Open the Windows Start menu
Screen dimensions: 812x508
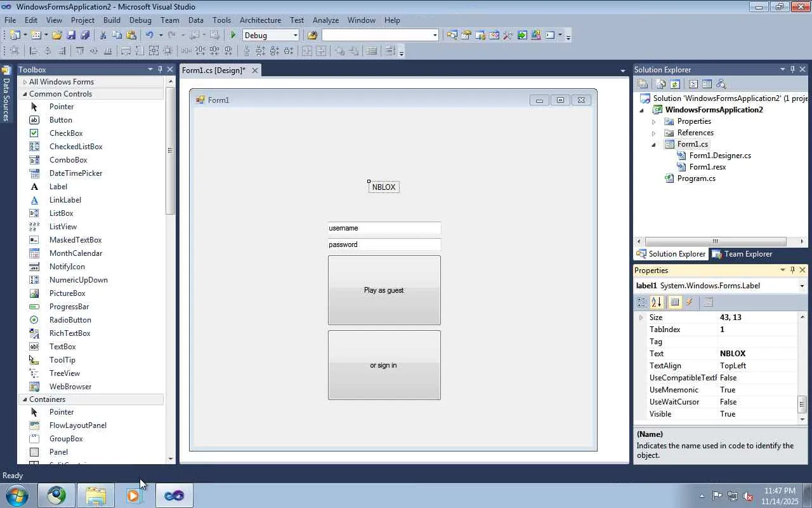pos(17,495)
